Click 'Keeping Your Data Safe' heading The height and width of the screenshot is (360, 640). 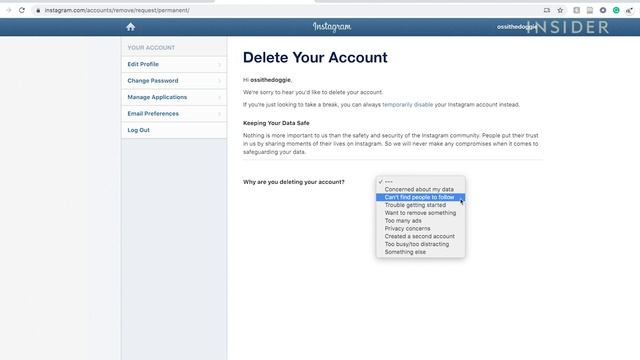click(x=276, y=123)
